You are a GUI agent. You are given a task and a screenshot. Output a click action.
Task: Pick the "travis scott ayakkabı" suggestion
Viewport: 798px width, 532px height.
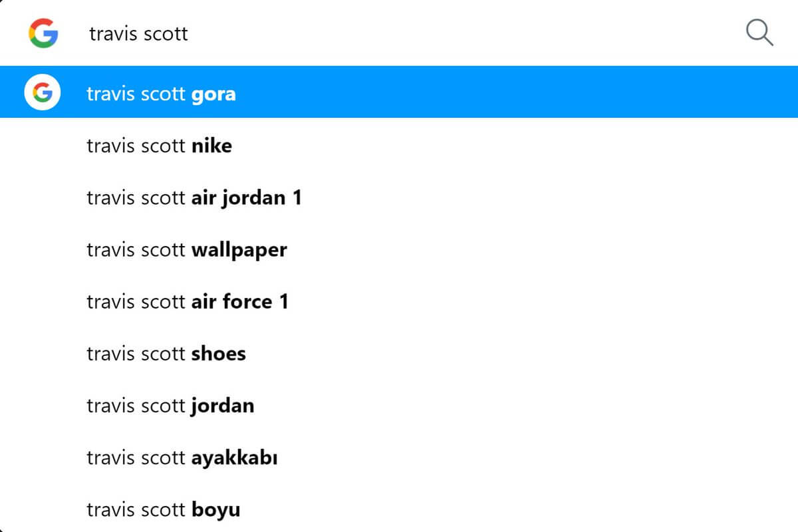[182, 458]
